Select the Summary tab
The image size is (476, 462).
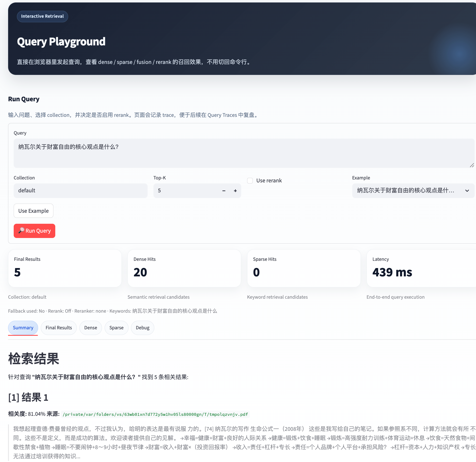tap(23, 328)
